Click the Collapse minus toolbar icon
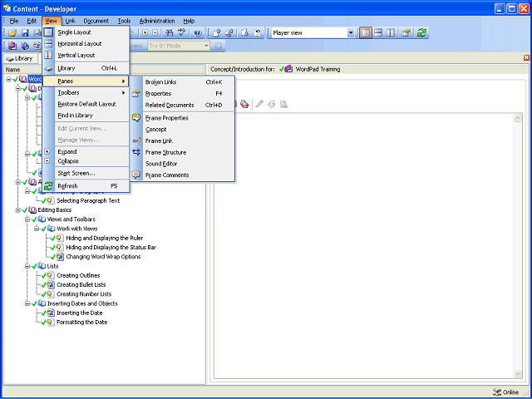Screen dimensions: 532x399 (x=155, y=33)
